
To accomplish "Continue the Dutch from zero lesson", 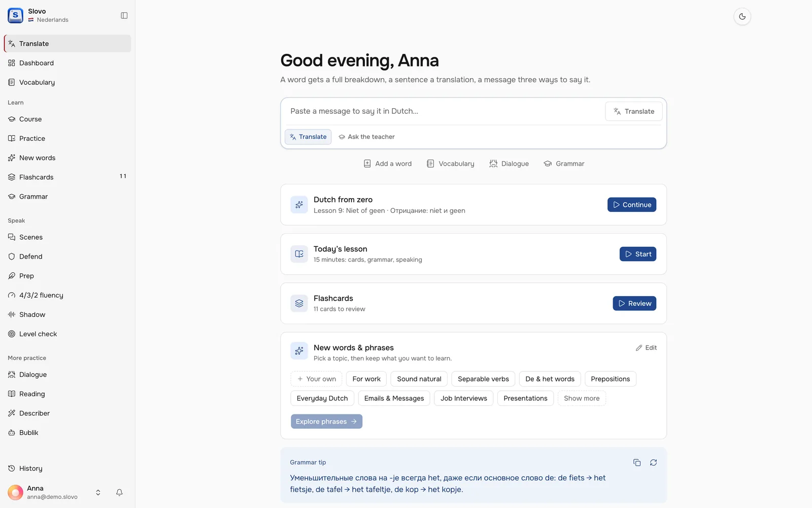I will click(x=632, y=205).
